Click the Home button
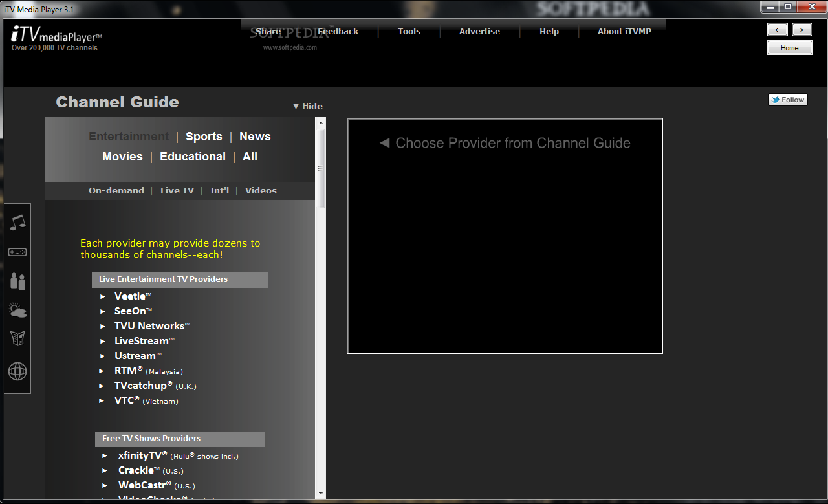 790,48
